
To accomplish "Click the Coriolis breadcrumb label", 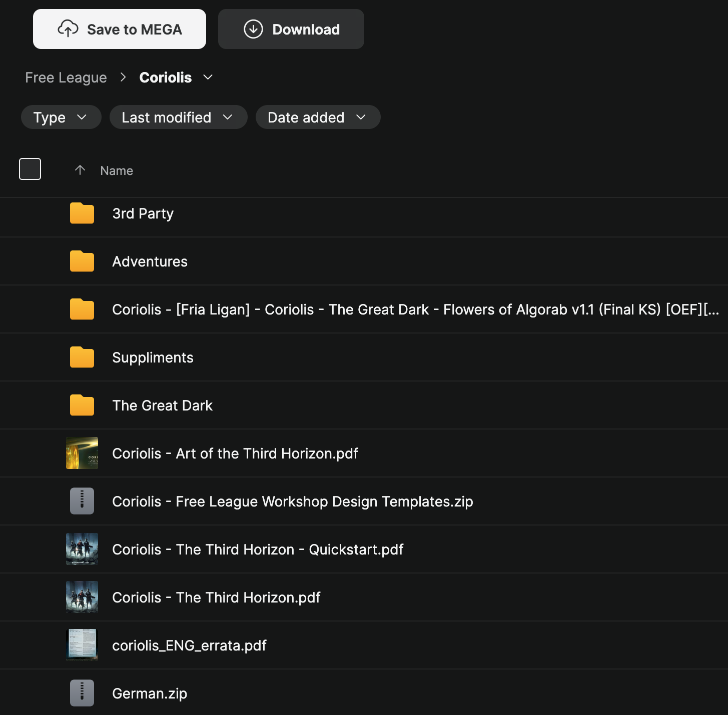I will pyautogui.click(x=166, y=77).
